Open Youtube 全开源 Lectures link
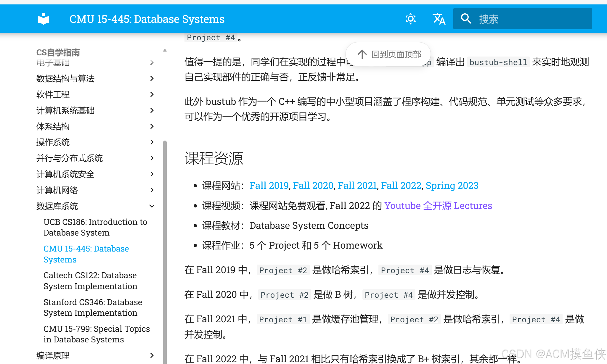The image size is (607, 364). [x=438, y=206]
